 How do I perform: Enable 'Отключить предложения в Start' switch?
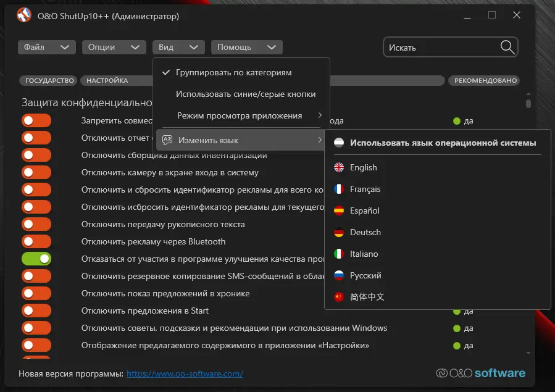[x=36, y=311]
